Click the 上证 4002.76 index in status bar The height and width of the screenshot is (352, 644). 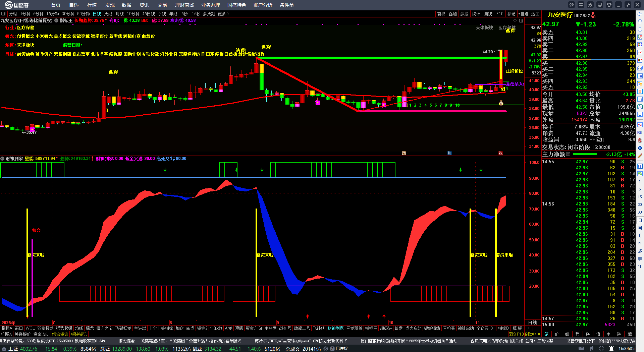pos(23,349)
